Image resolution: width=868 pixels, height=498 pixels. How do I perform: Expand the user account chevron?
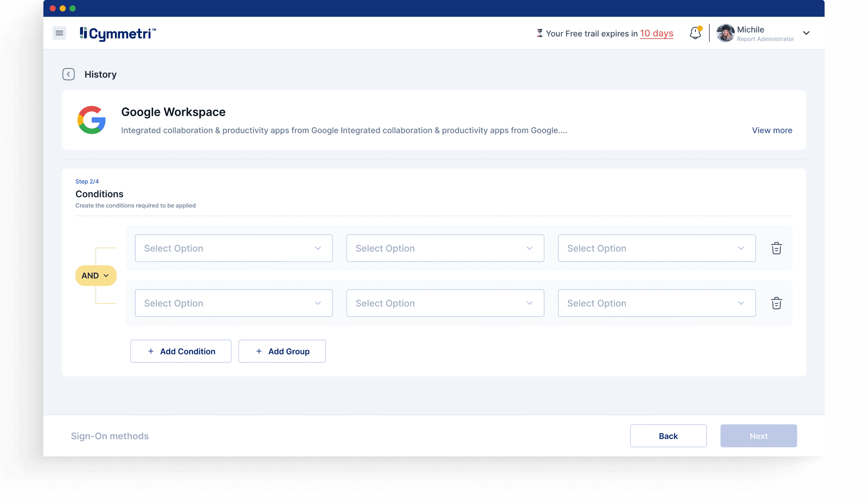click(x=806, y=33)
